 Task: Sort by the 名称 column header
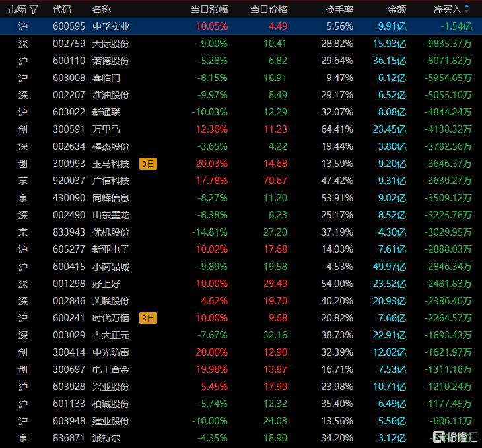(x=102, y=9)
